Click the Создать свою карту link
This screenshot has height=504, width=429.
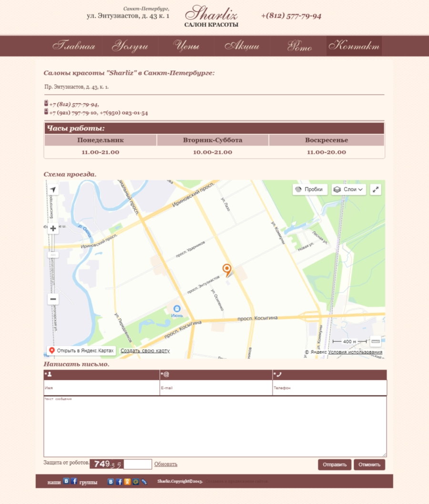(145, 351)
